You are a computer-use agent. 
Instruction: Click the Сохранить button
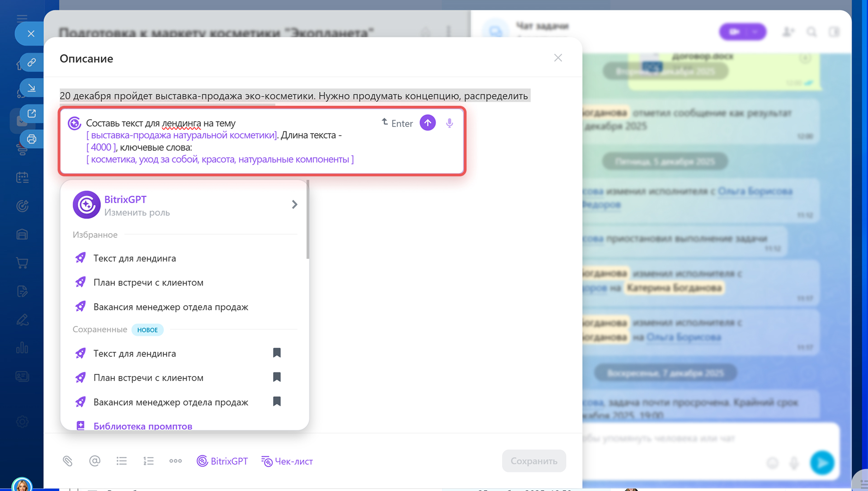(x=533, y=461)
